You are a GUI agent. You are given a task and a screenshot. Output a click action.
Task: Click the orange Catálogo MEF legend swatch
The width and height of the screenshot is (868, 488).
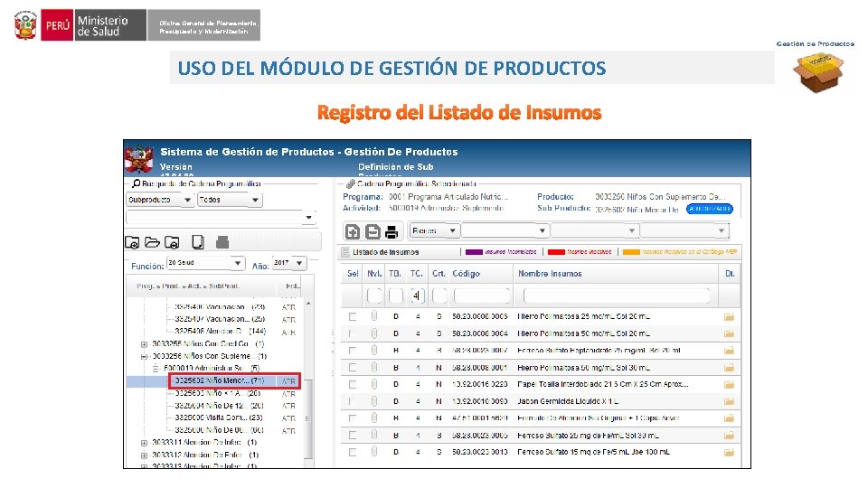[x=632, y=252]
